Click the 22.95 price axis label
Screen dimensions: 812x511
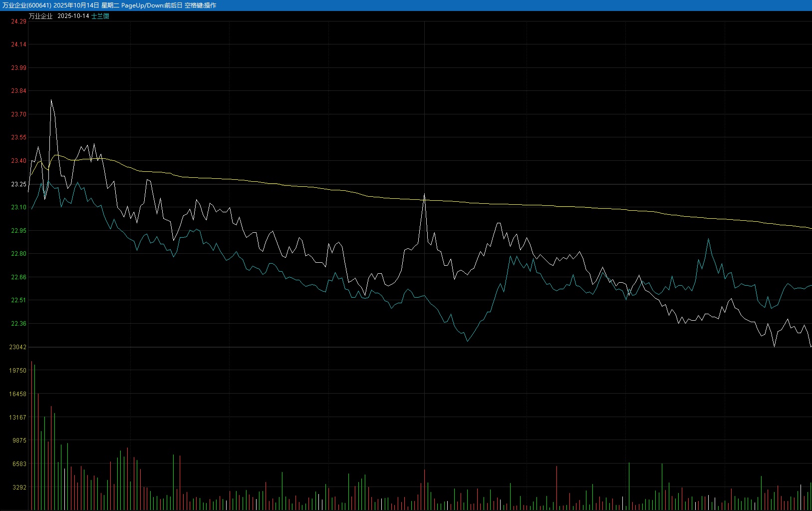pyautogui.click(x=19, y=231)
